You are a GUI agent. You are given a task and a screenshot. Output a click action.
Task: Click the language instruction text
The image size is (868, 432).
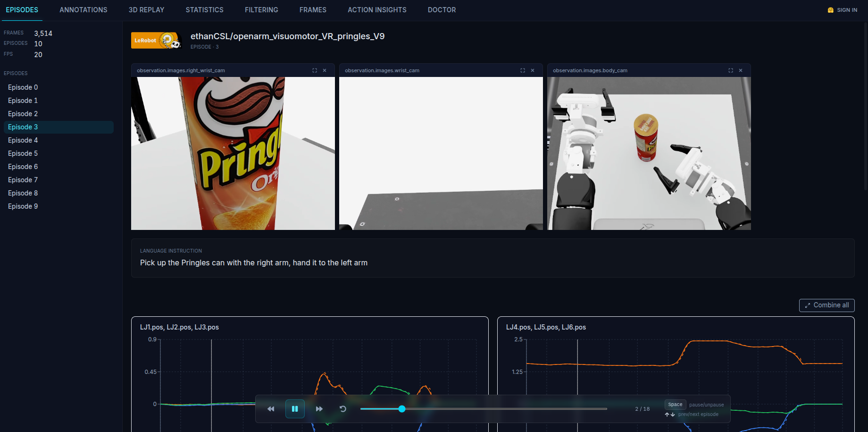click(x=254, y=263)
